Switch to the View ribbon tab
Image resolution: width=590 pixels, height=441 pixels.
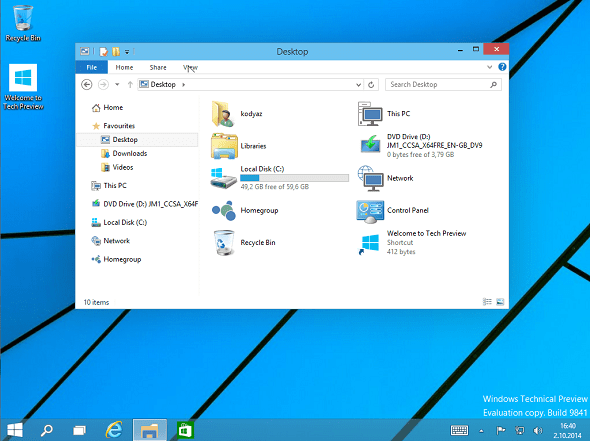(190, 67)
